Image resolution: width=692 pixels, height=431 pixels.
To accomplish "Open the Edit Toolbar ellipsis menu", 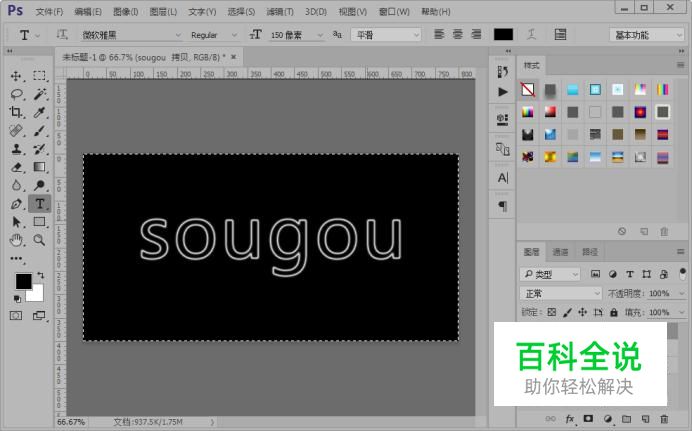I will tap(16, 259).
